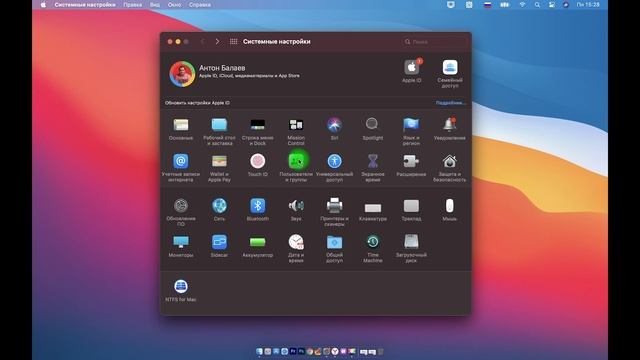Open Системные настройки menu bar item
This screenshot has height=360, width=640.
(85, 5)
